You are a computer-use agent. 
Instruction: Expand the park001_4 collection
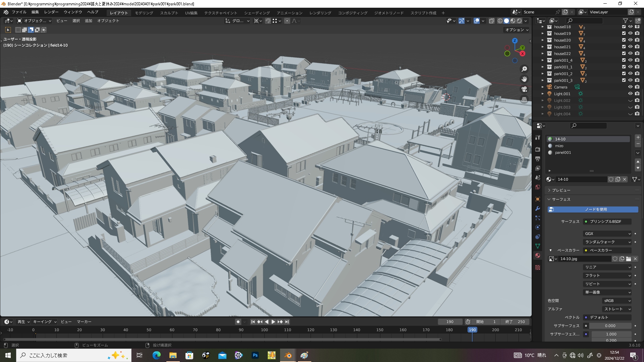click(x=542, y=60)
